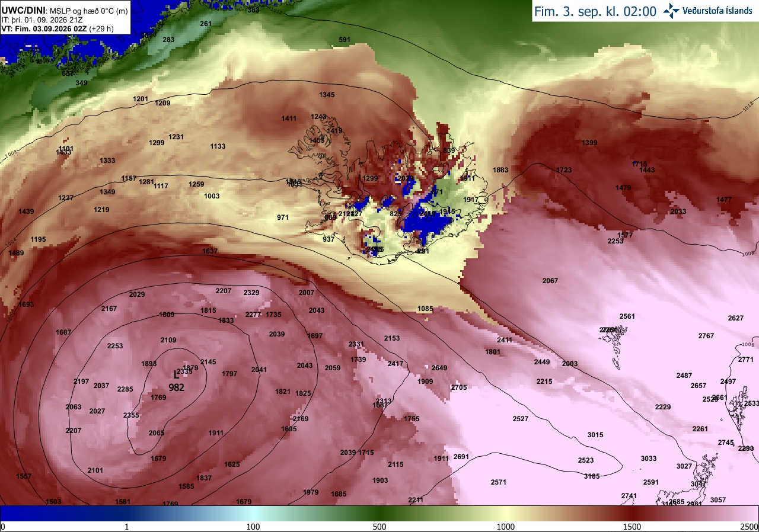Select the 982 pressure value label

coord(176,387)
